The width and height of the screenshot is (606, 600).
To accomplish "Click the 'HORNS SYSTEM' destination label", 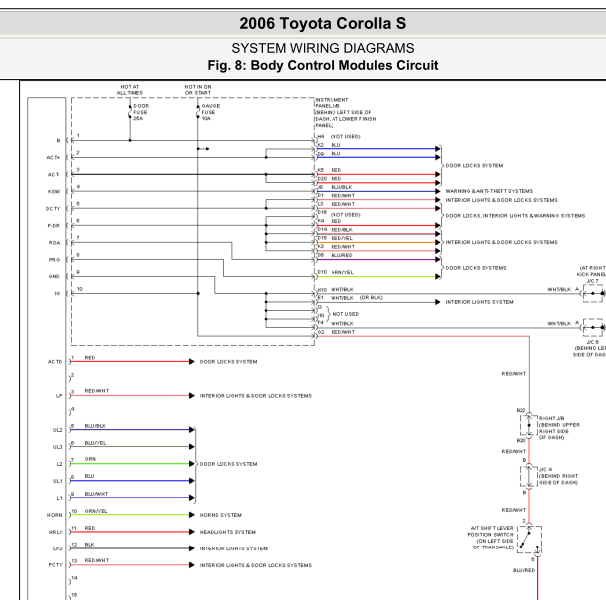I will tap(221, 515).
